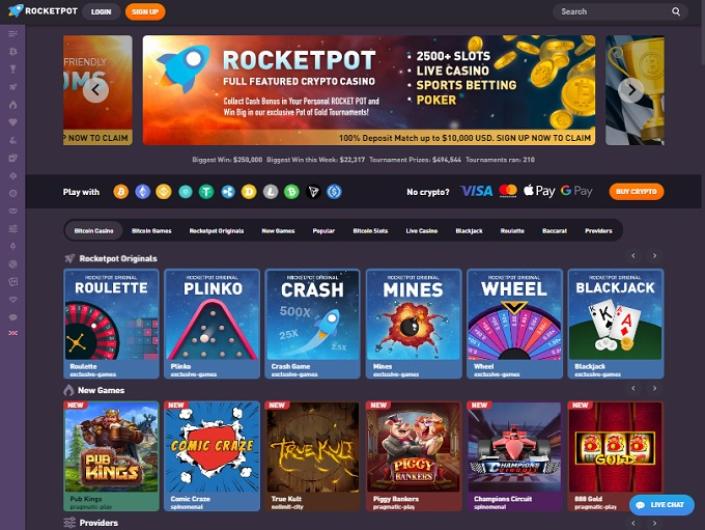Click the search magnifier icon

tap(676, 12)
